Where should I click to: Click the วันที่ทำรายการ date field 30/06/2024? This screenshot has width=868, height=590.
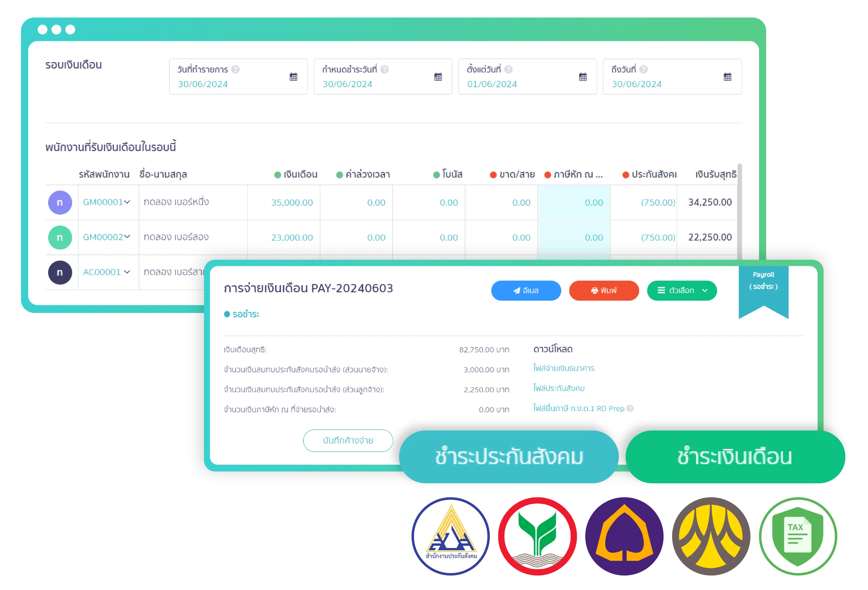238,77
